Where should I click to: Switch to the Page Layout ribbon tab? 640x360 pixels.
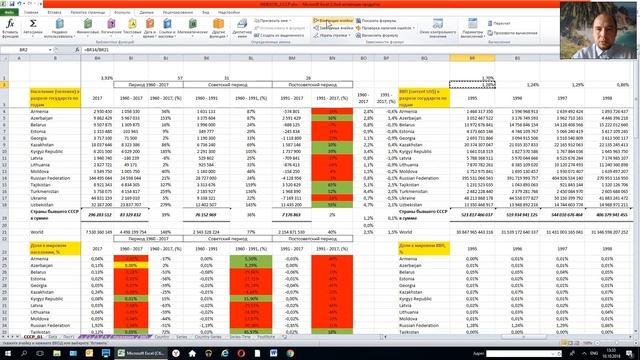coord(88,12)
